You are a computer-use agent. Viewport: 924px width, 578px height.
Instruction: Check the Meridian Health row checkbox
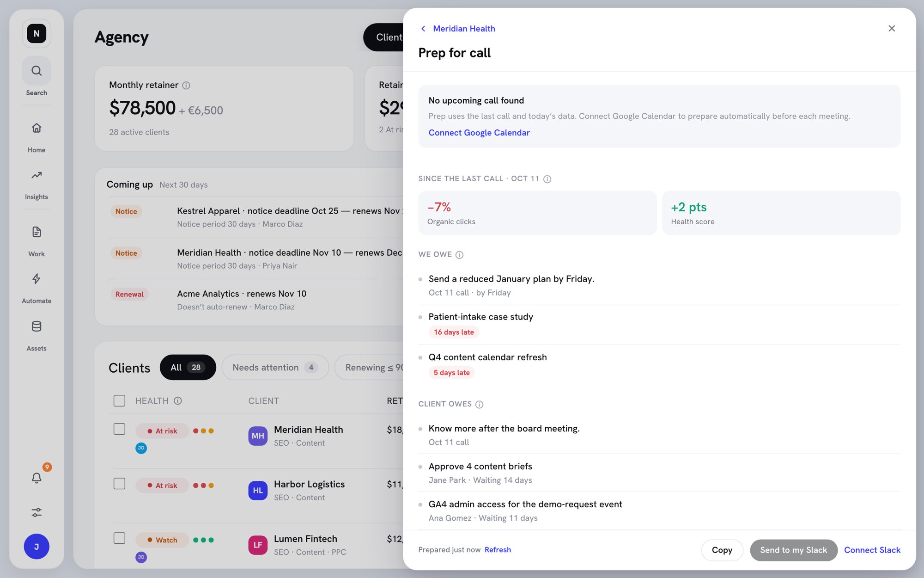click(x=119, y=429)
